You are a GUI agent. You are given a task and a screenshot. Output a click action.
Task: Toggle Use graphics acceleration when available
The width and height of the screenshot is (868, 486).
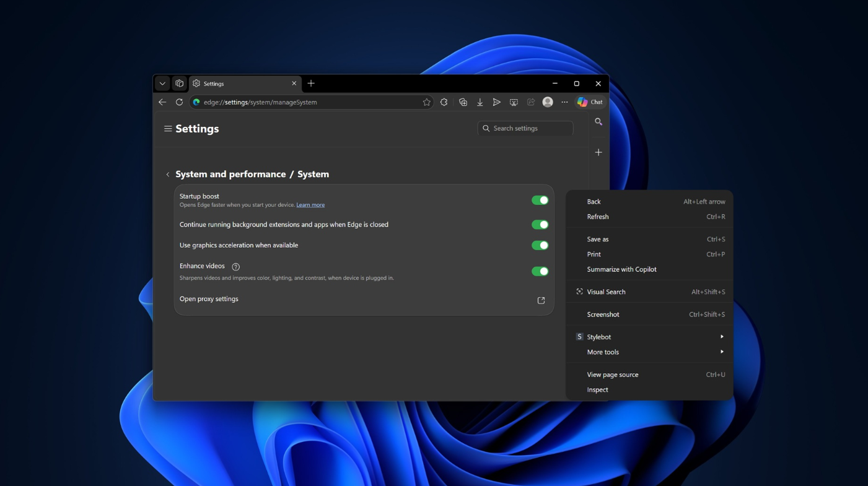[x=540, y=245]
